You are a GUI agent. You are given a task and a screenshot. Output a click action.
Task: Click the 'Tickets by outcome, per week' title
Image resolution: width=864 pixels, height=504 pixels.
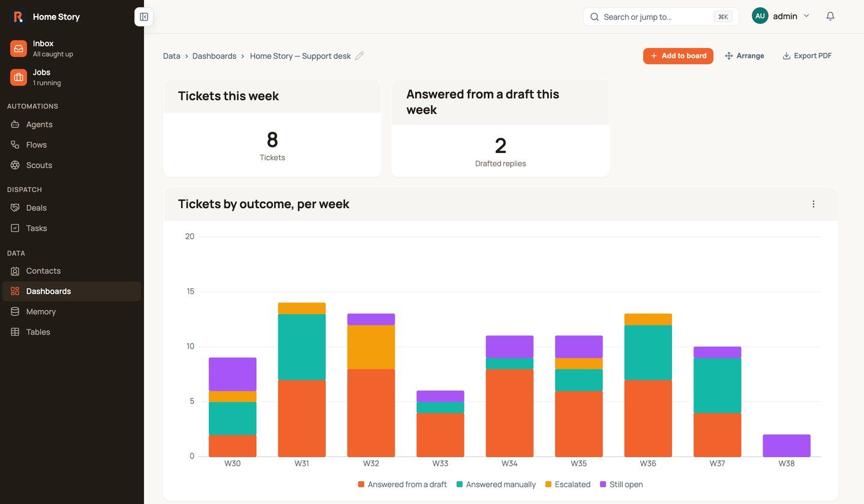(x=264, y=204)
